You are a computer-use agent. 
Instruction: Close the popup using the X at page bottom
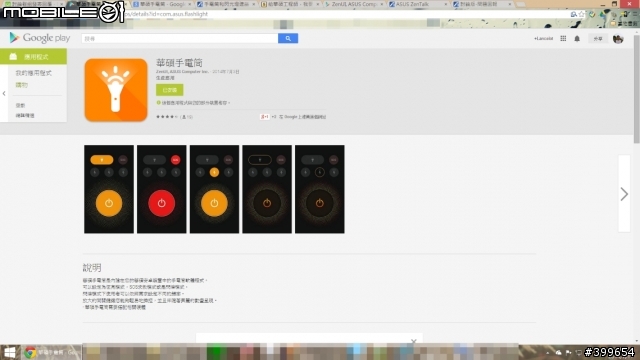point(414,341)
